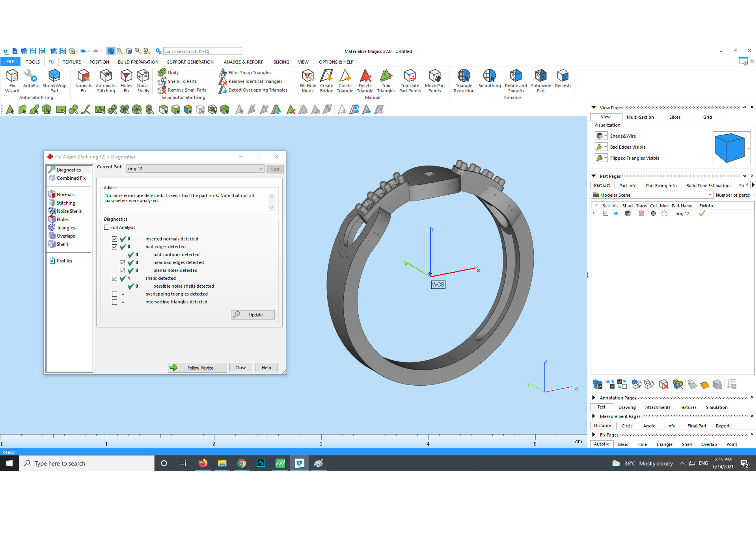The image size is (756, 534).
Task: Click the Quick search field
Action: (x=203, y=51)
